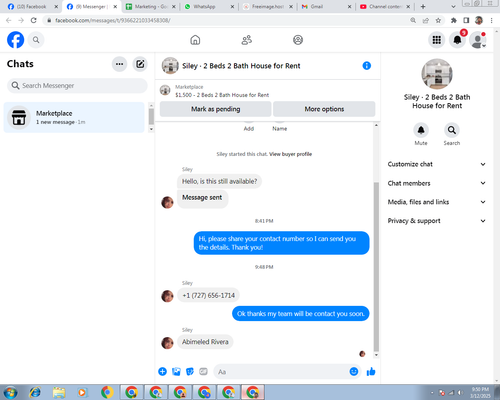Viewport: 500px width, 400px height.
Task: Open the account profile menu
Action: click(x=478, y=40)
